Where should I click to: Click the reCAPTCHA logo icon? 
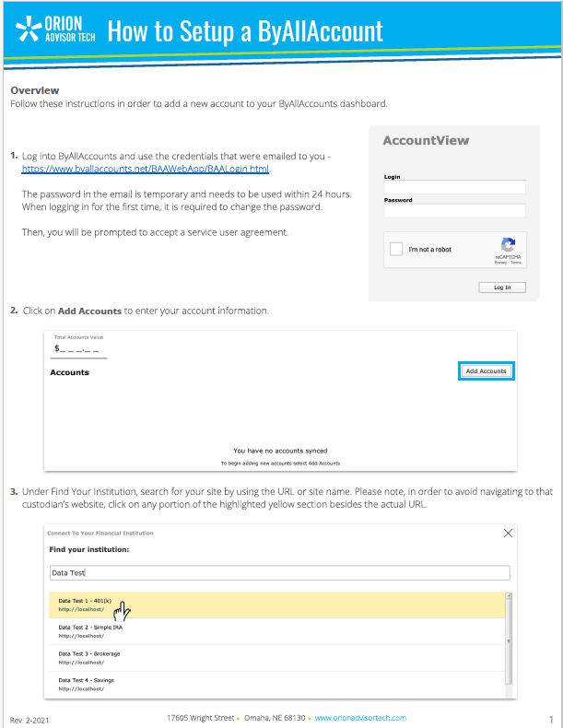[x=508, y=245]
